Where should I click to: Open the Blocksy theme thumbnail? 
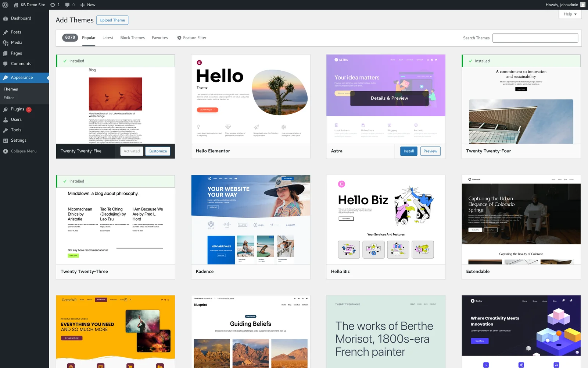(x=521, y=332)
